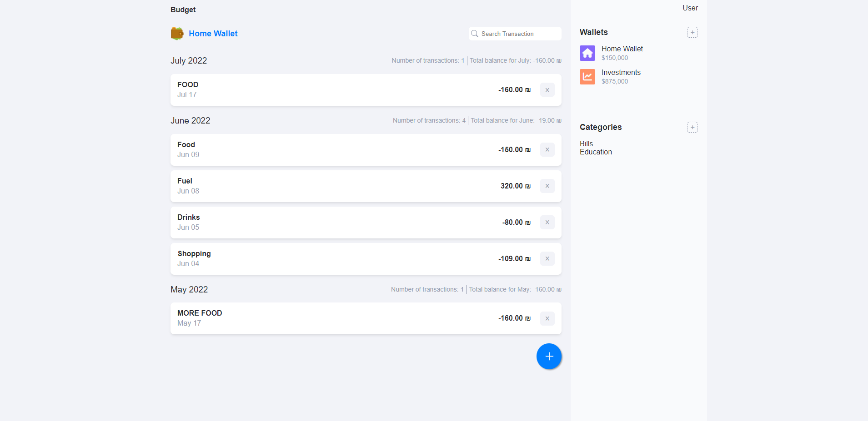Screen dimensions: 868x421
Task: Click the User account label
Action: click(689, 8)
